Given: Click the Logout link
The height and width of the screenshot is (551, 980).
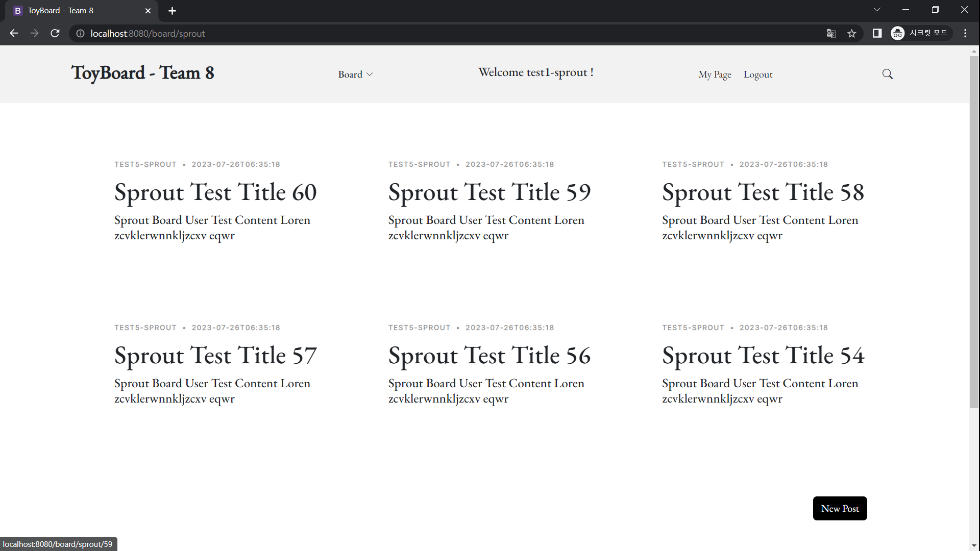Looking at the screenshot, I should coord(757,74).
